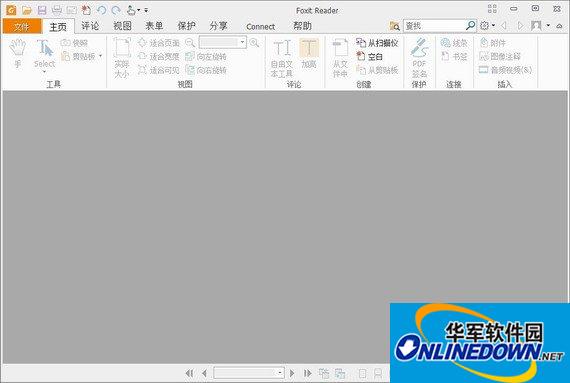Click the 链条 (Link) tool
The image size is (570, 383).
454,43
